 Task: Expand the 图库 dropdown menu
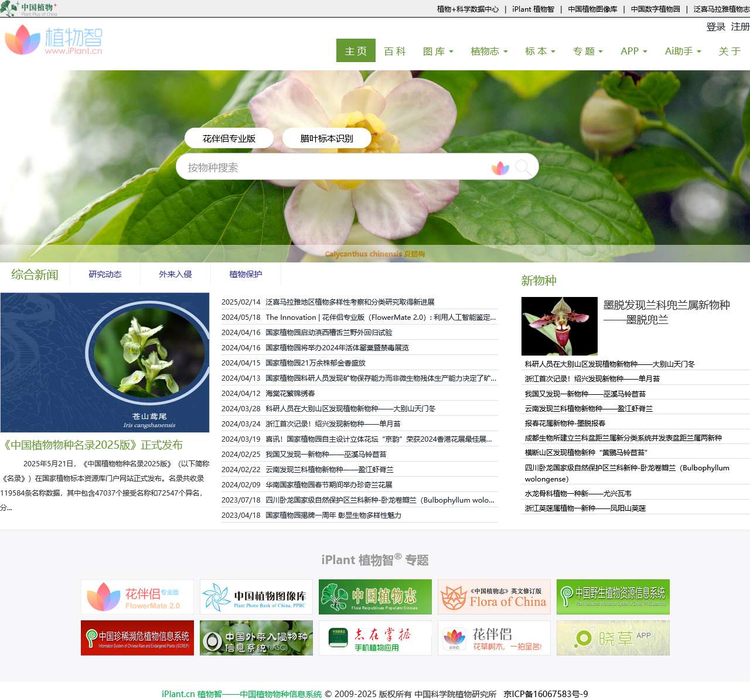coord(438,51)
